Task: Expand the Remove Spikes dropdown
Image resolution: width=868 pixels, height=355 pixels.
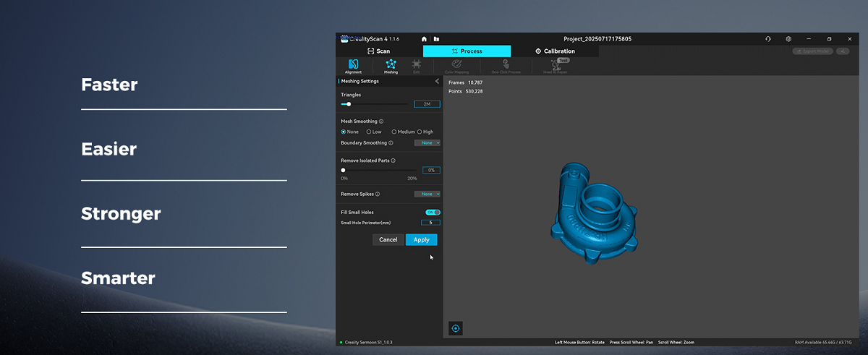Action: click(x=427, y=194)
